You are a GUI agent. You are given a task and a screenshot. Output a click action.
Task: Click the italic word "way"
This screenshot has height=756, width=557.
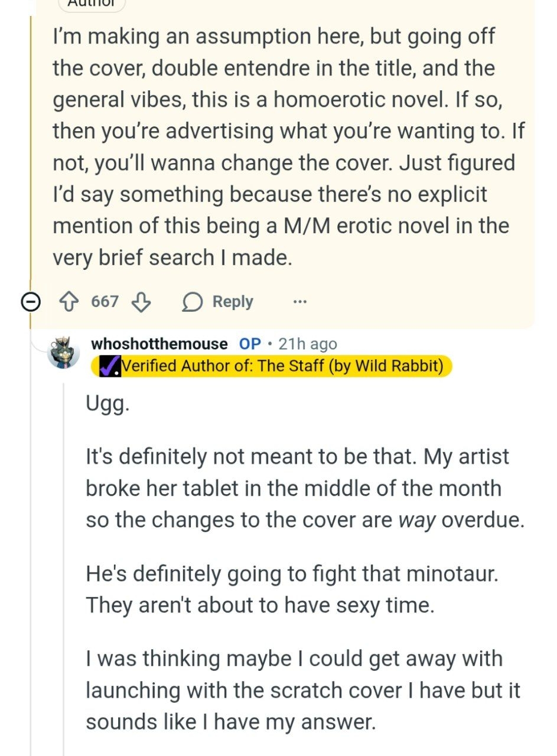click(416, 520)
